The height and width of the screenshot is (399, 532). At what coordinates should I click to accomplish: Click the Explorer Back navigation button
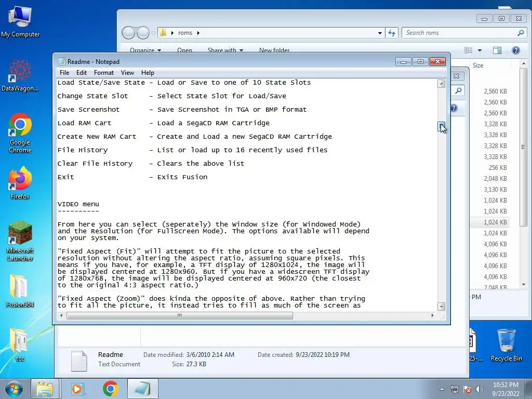click(x=129, y=33)
